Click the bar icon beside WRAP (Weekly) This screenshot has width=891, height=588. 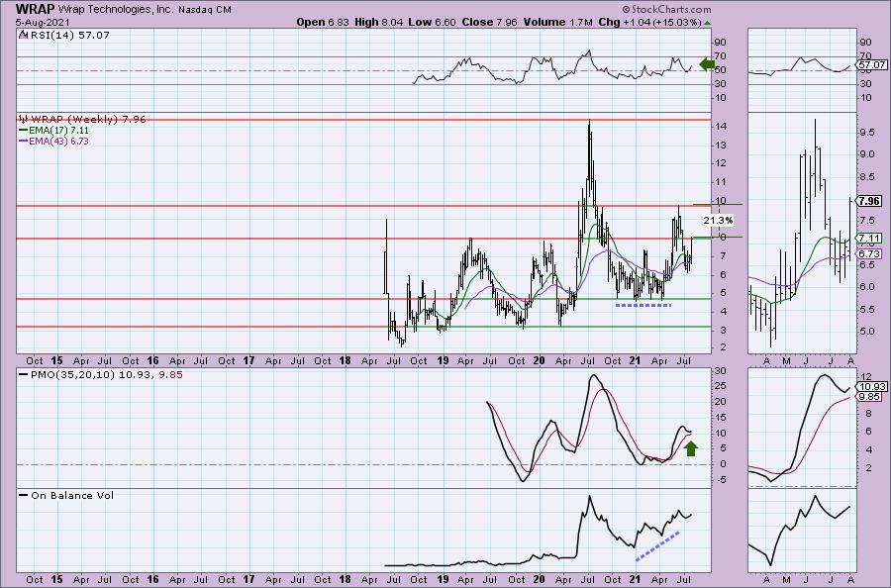click(x=24, y=120)
